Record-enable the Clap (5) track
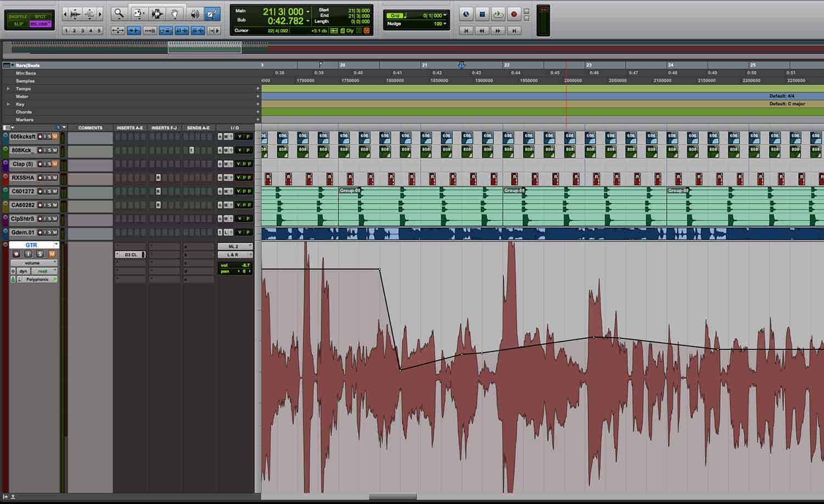The width and height of the screenshot is (824, 504). [x=40, y=164]
